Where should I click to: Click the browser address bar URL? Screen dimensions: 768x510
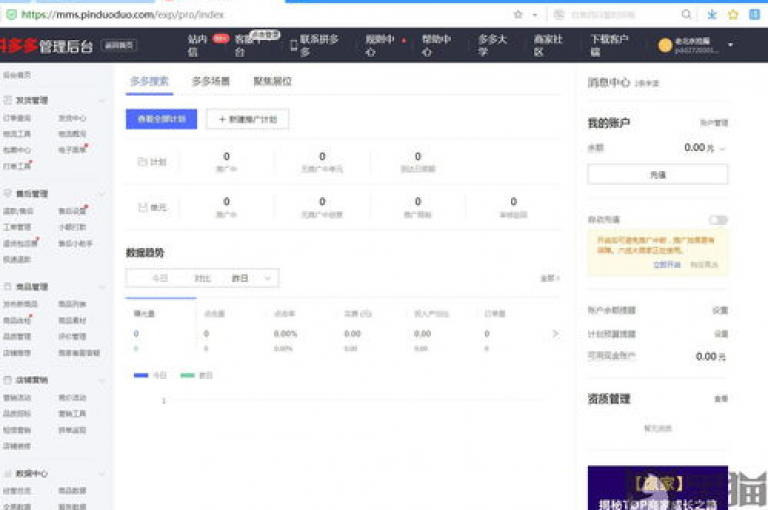(x=122, y=15)
